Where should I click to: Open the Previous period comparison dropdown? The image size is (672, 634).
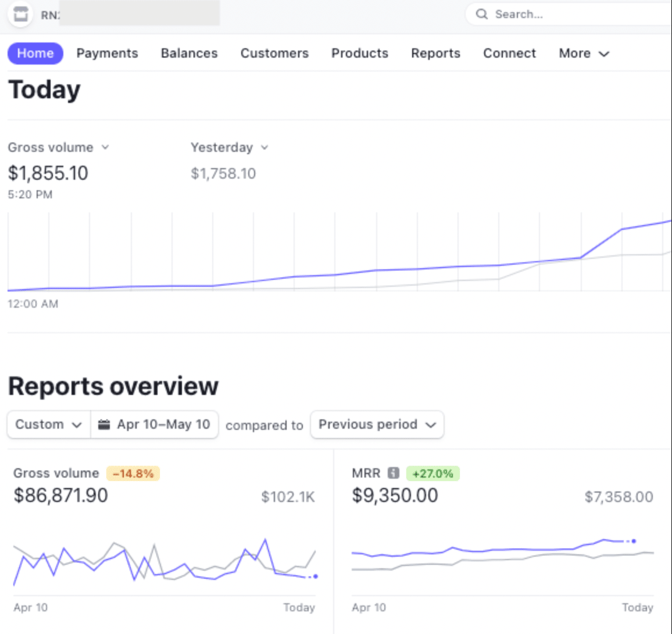click(377, 425)
